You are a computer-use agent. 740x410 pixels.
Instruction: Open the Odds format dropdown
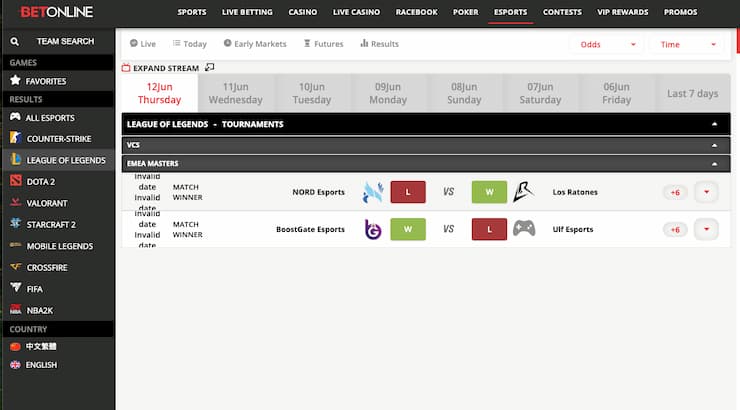(606, 44)
